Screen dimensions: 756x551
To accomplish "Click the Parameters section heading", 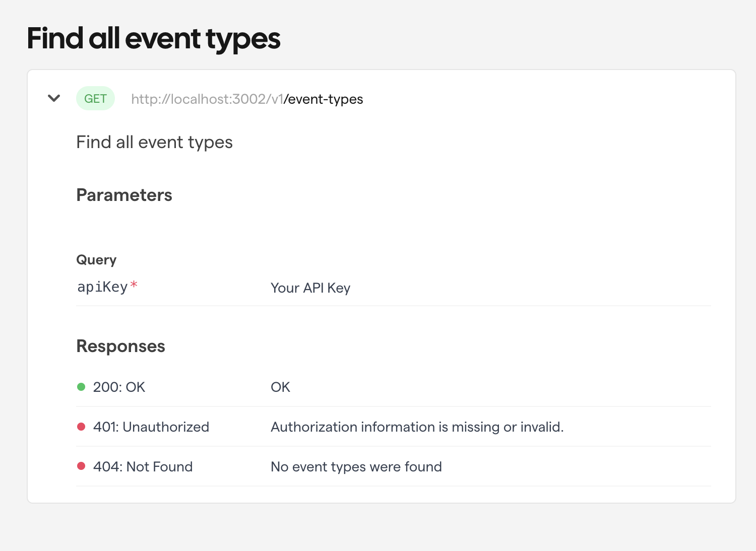I will 124,195.
